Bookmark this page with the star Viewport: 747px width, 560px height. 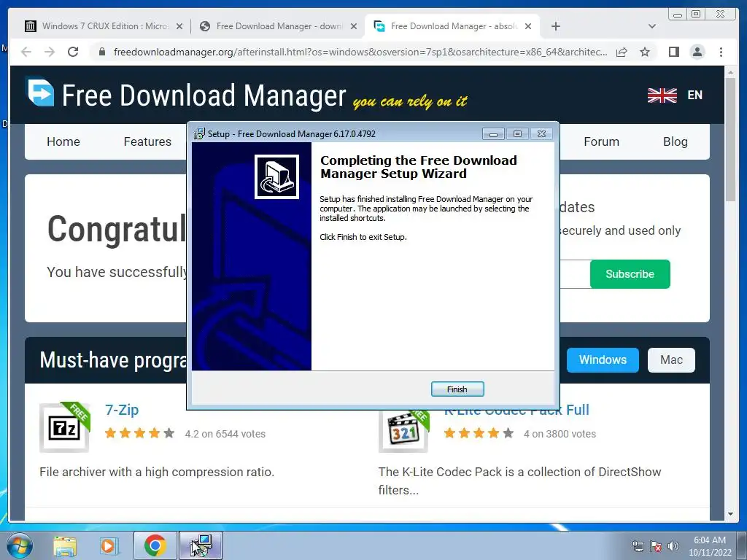point(645,52)
